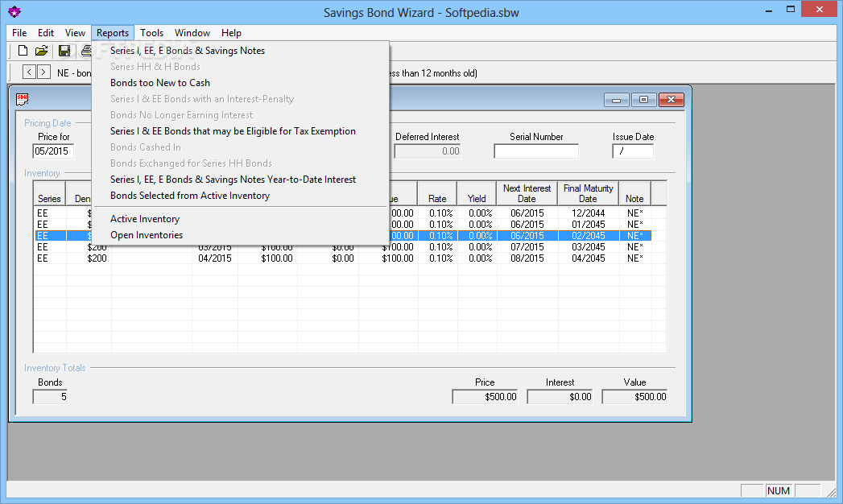Click the 08/2015 next interest date cell
The height and width of the screenshot is (504, 843).
[527, 258]
